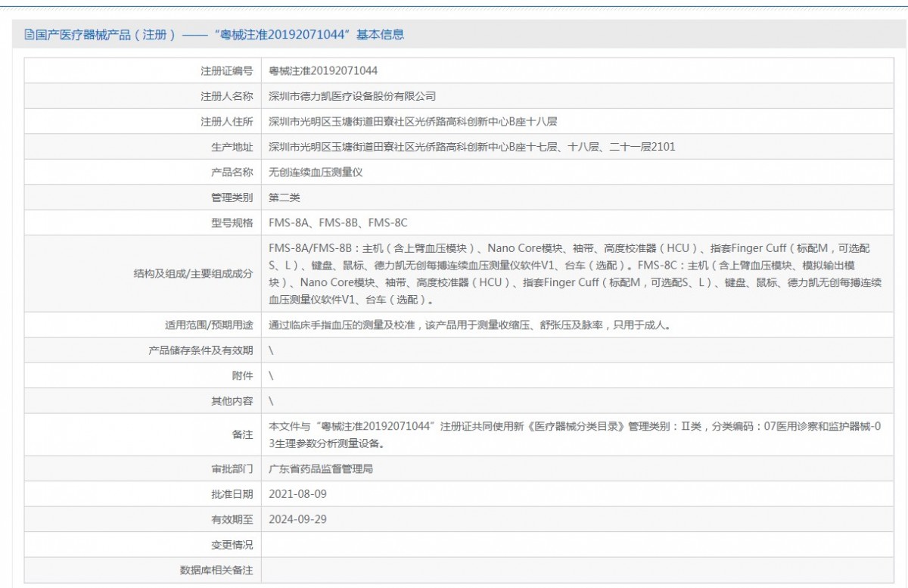Click the 注册人住所 label
Screen dimensions: 908x588
[x=226, y=122]
